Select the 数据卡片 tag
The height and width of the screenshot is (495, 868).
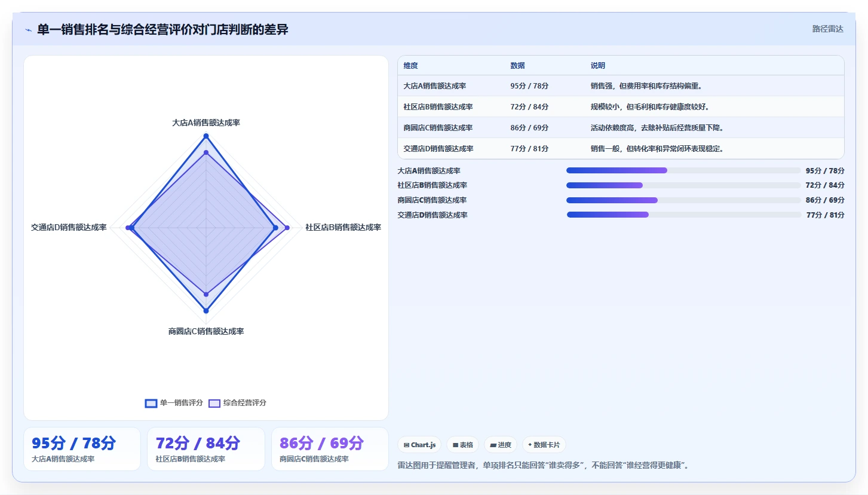coord(544,445)
